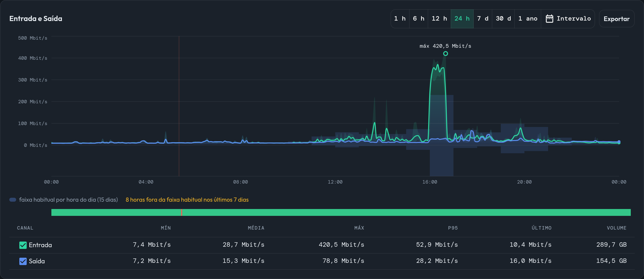Screen dimensions: 644x279
Task: Select the active 24 h range
Action: (462, 19)
